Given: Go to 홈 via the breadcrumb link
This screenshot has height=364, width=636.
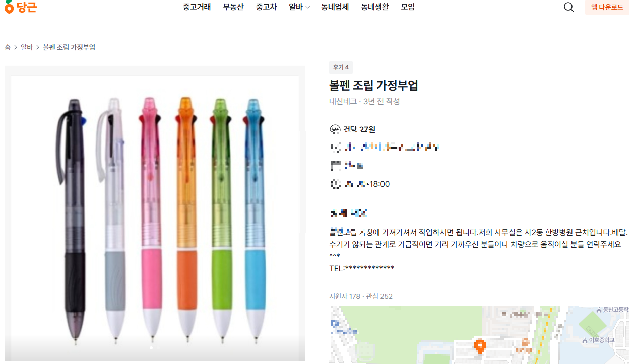Looking at the screenshot, I should (7, 47).
